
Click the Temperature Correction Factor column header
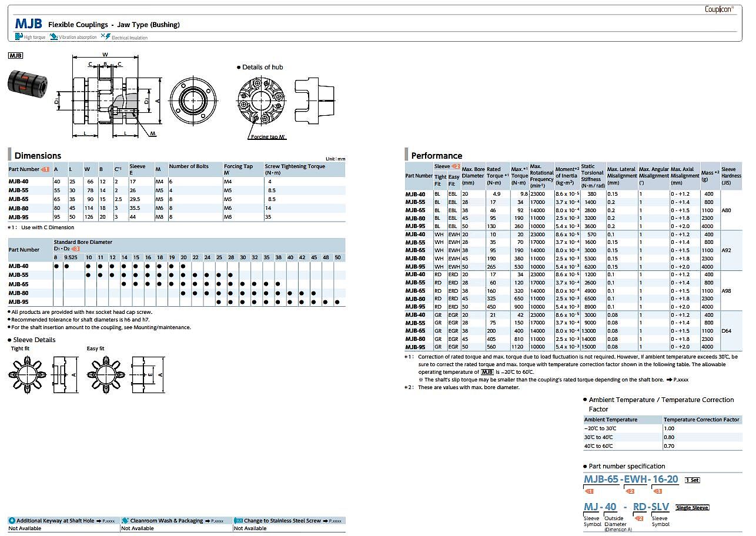[x=701, y=420]
